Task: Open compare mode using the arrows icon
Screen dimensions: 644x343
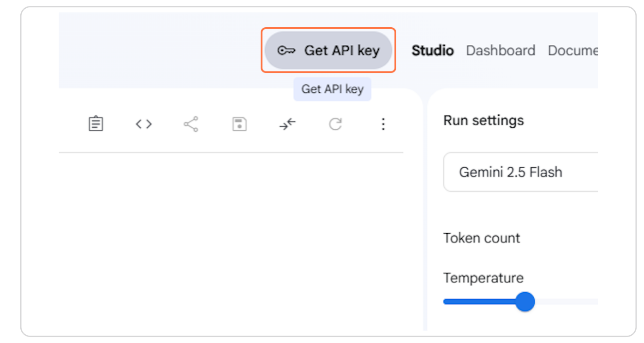Action: pyautogui.click(x=287, y=124)
